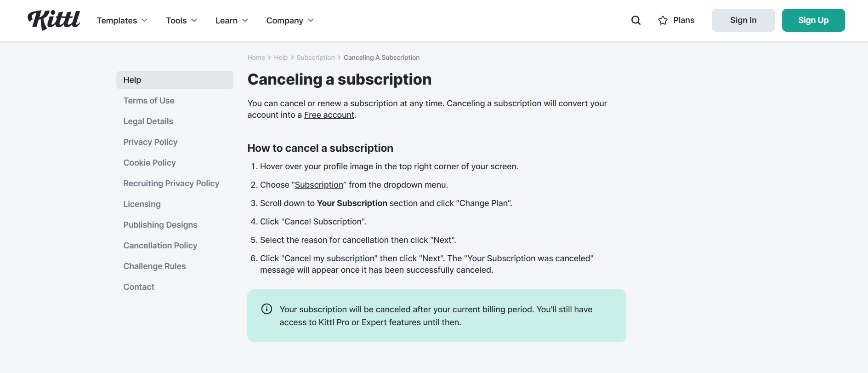Image resolution: width=868 pixels, height=373 pixels.
Task: Go to Home via the breadcrumb
Action: [x=256, y=57]
